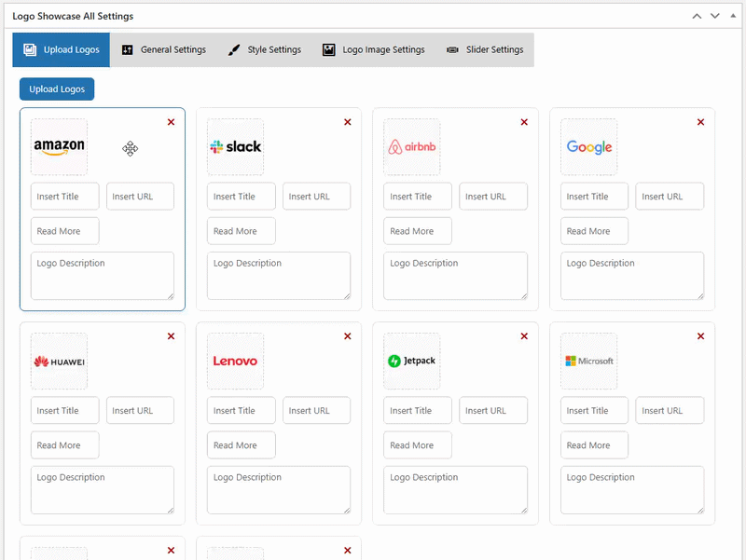Focus the airbnb Insert URL field
The image size is (746, 560).
pyautogui.click(x=493, y=197)
